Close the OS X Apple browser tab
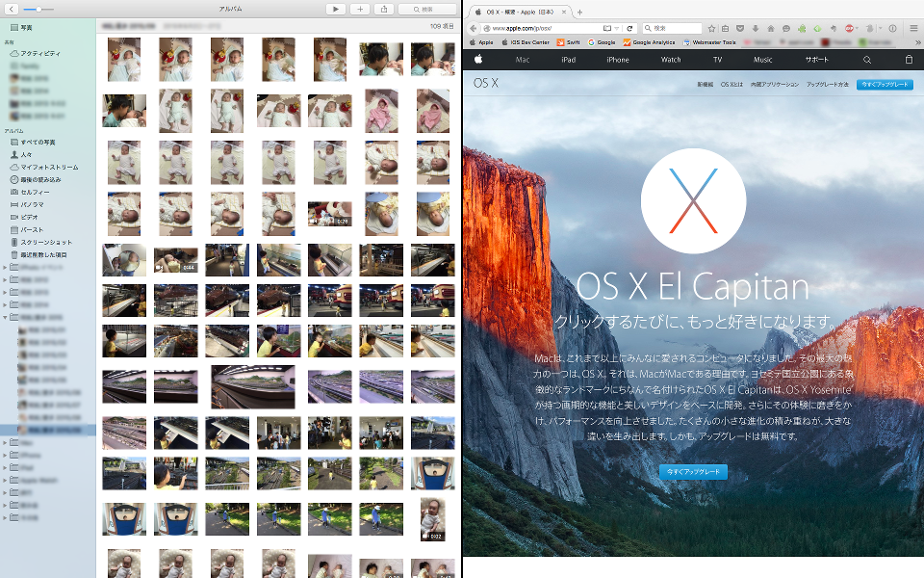Screen dimensions: 924x578 tap(564, 12)
